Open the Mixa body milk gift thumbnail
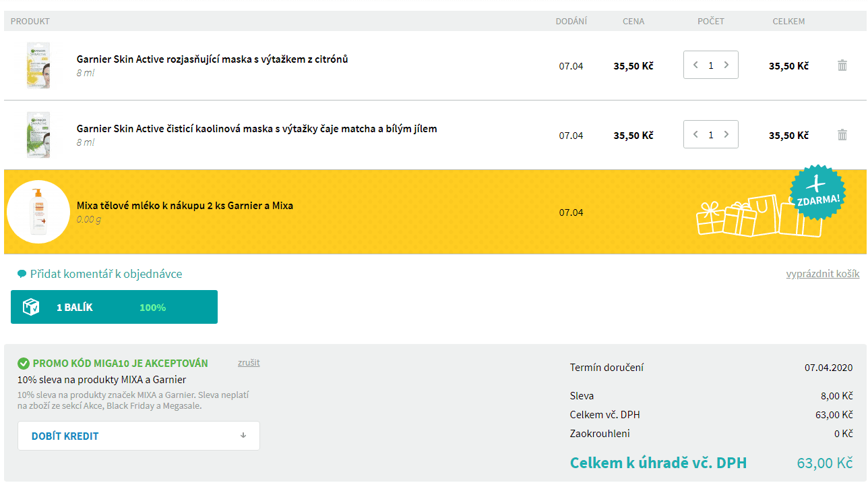 coord(38,212)
